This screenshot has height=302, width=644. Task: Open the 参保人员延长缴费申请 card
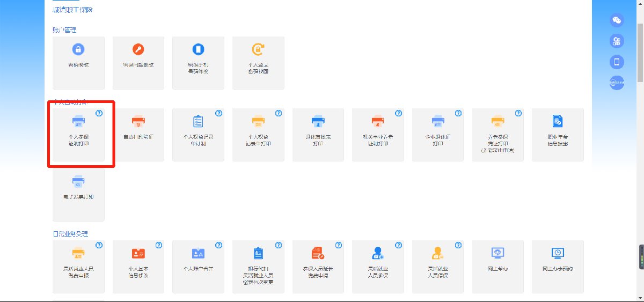[318, 267]
